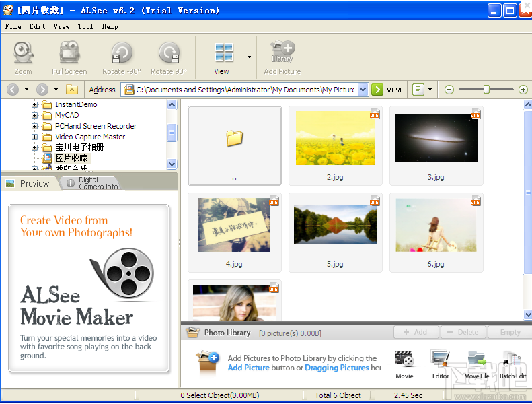Select the 6.jpg thumbnail
Image resolution: width=532 pixels, height=404 pixels.
[436, 233]
